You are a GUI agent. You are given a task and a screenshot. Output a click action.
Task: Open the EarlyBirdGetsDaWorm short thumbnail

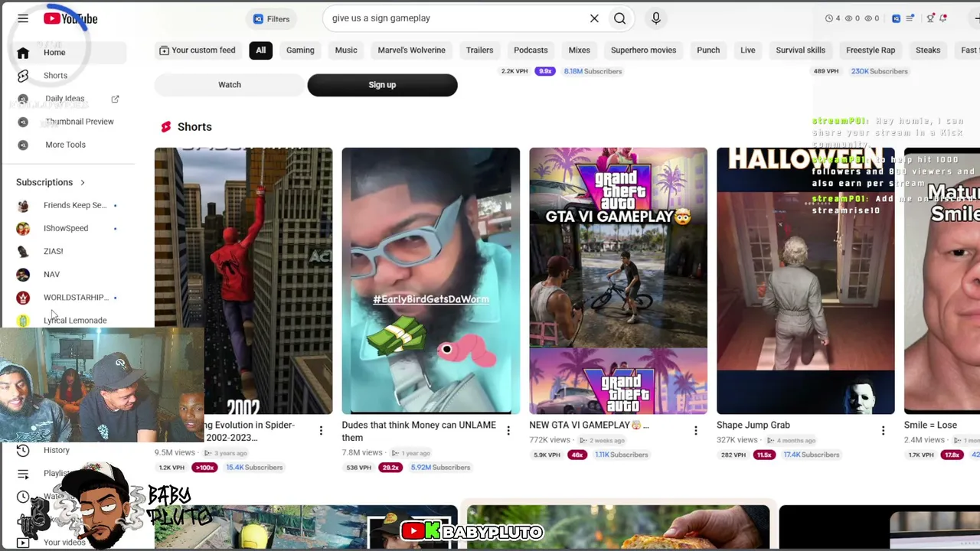431,281
